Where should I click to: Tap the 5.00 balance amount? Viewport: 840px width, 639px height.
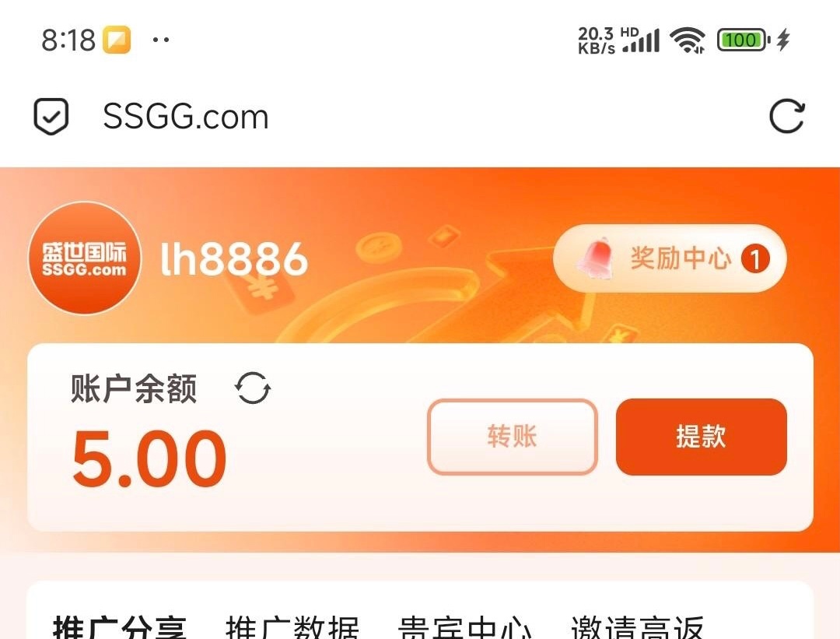tap(149, 459)
